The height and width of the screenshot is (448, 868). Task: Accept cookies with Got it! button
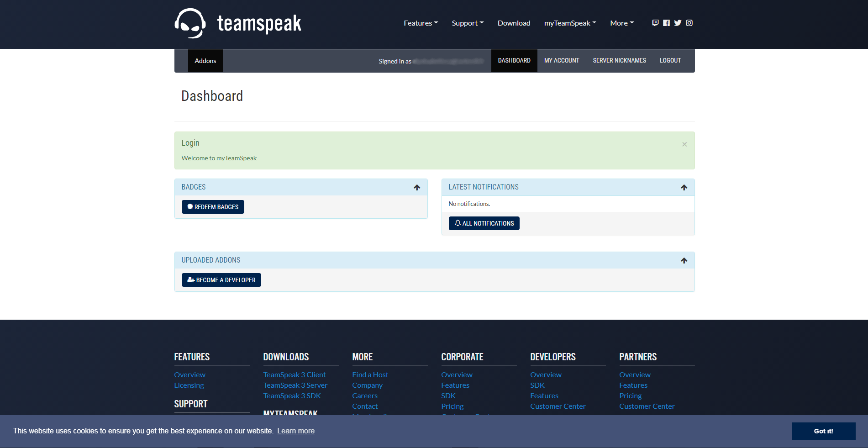click(x=823, y=431)
